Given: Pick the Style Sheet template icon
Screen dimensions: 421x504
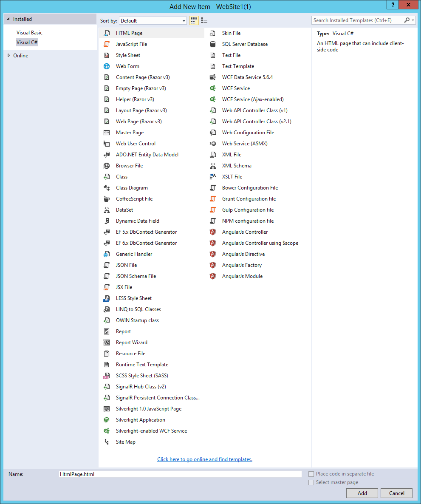Looking at the screenshot, I should [x=107, y=55].
